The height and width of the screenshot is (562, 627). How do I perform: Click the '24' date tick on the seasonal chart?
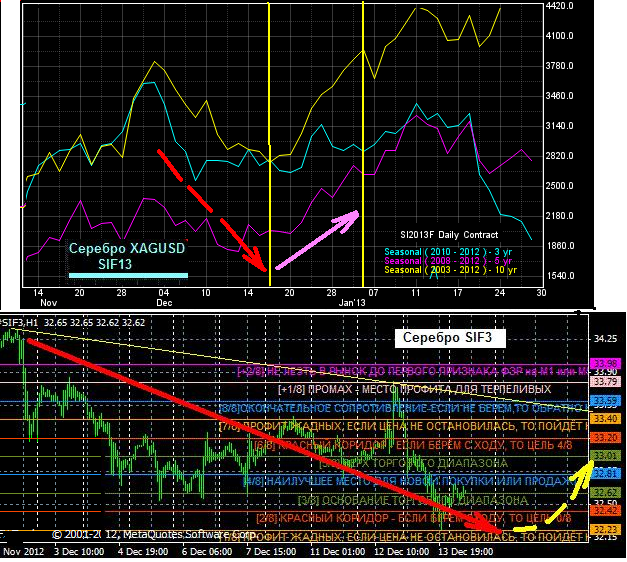(x=499, y=293)
